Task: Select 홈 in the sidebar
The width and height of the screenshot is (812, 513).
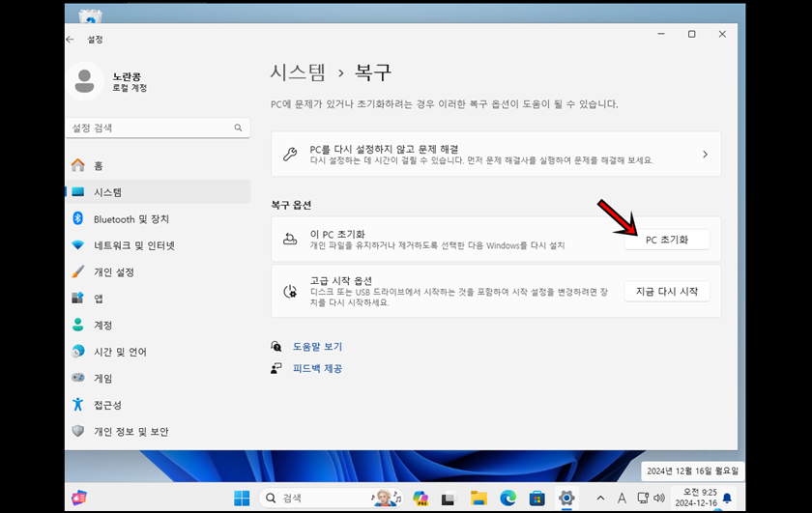Action: 158,165
